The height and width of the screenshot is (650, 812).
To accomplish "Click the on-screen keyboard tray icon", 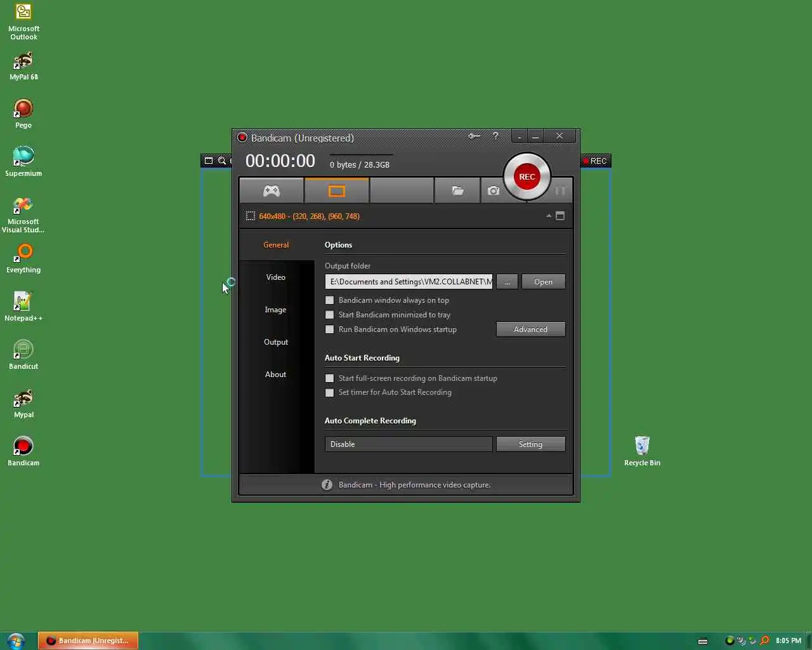I will click(703, 641).
